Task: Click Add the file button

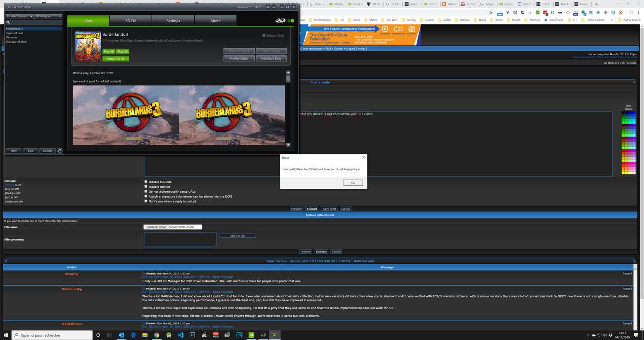Action: point(237,236)
